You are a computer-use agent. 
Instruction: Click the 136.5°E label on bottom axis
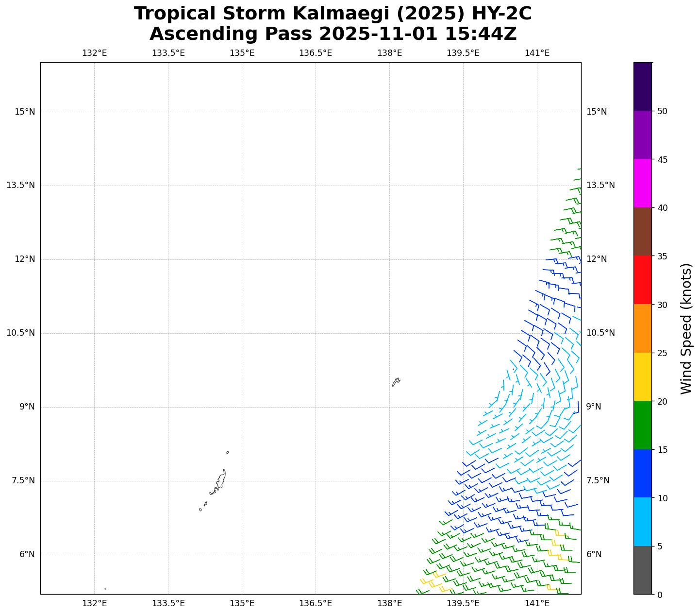(315, 603)
